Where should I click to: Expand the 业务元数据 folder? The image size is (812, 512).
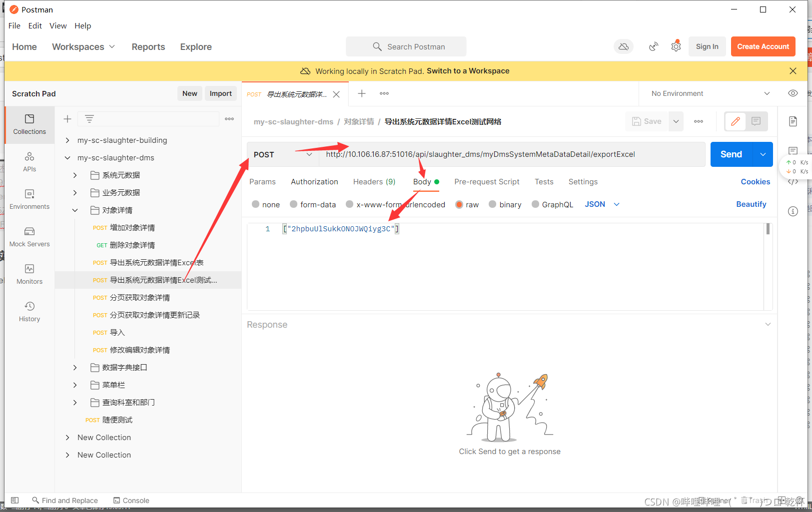[75, 193]
